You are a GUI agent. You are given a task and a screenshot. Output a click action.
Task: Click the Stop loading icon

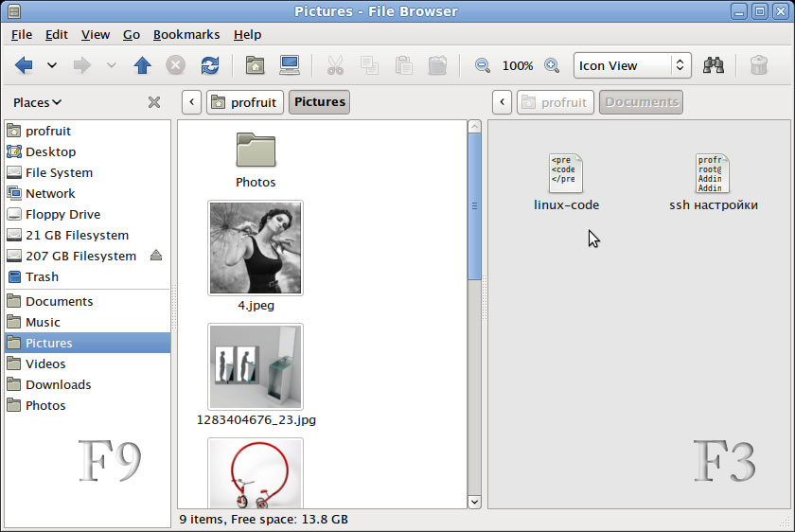coord(175,65)
